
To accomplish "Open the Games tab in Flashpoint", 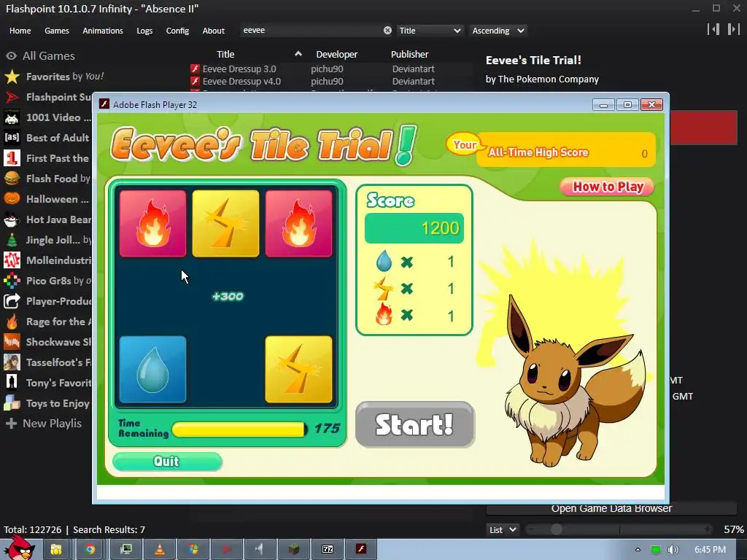I will pos(57,31).
